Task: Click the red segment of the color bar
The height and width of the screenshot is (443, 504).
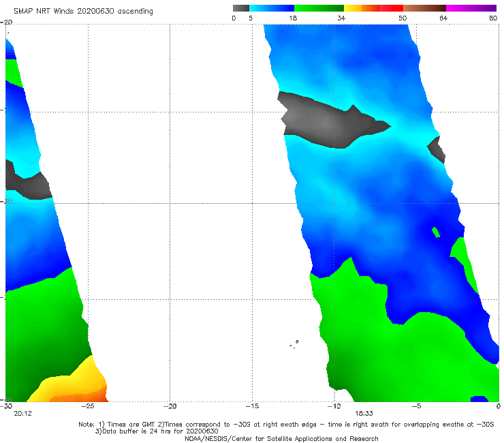Action: tap(391, 8)
